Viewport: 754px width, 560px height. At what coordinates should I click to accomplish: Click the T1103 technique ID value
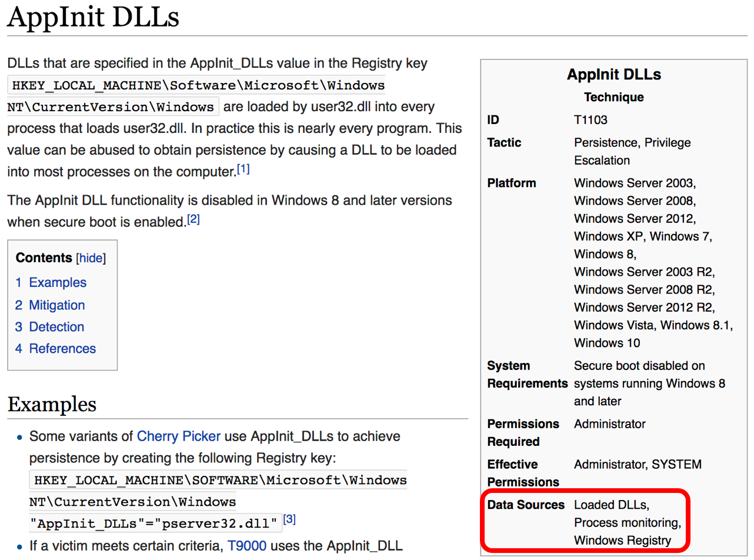click(590, 120)
